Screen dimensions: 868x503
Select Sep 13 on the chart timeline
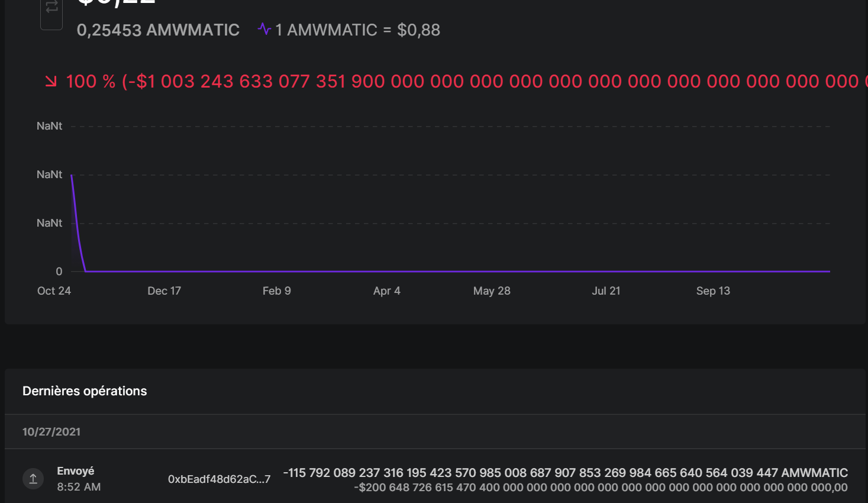pos(712,291)
